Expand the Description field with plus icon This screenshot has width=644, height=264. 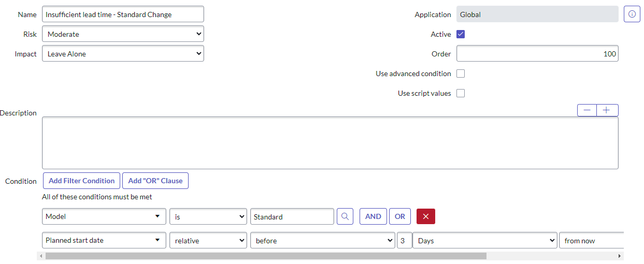point(607,110)
